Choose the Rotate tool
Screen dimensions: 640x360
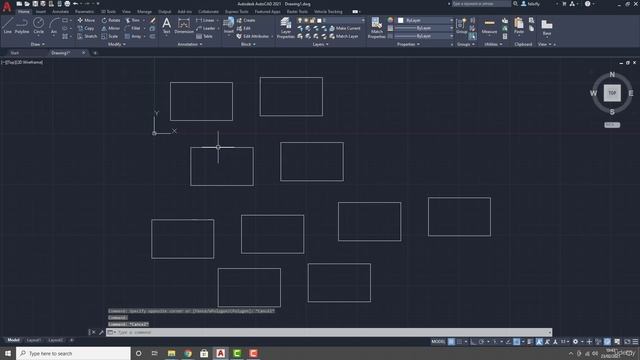tap(111, 20)
